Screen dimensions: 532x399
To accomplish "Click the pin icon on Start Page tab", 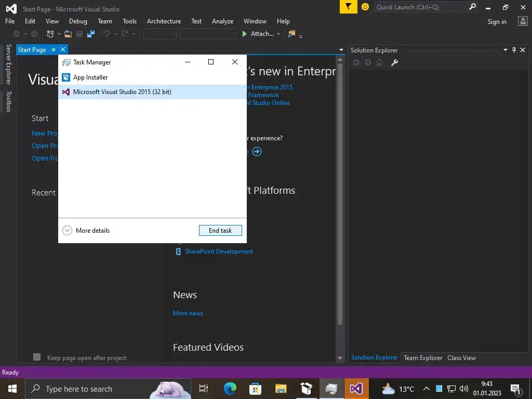I will tap(54, 50).
